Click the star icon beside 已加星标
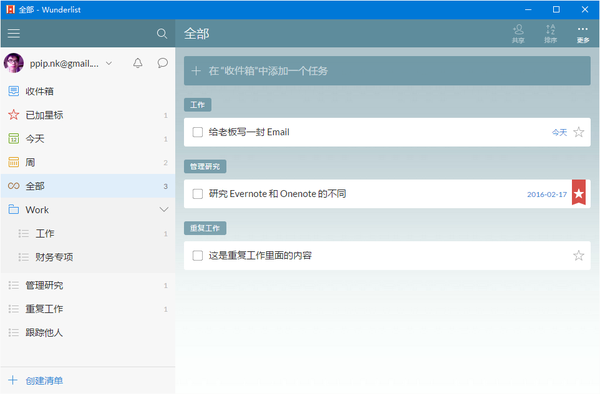 (x=13, y=115)
